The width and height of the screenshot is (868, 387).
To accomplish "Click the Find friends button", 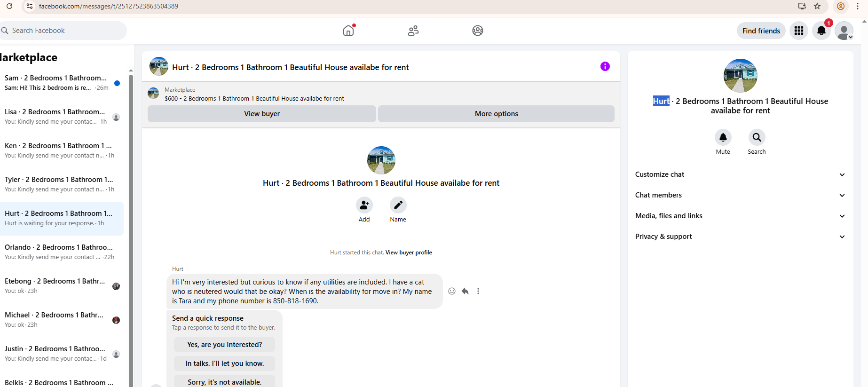I will click(x=761, y=31).
